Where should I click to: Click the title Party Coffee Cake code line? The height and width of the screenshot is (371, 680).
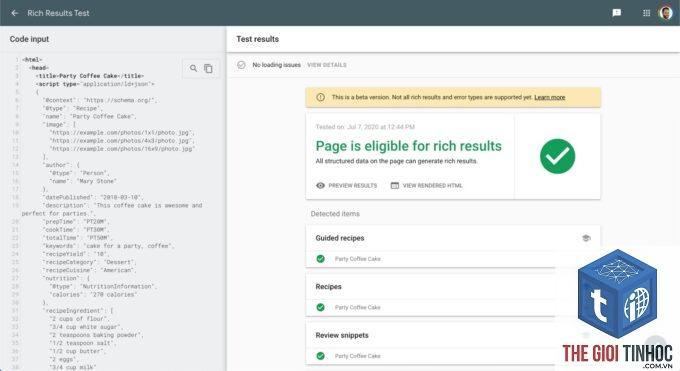click(x=90, y=76)
